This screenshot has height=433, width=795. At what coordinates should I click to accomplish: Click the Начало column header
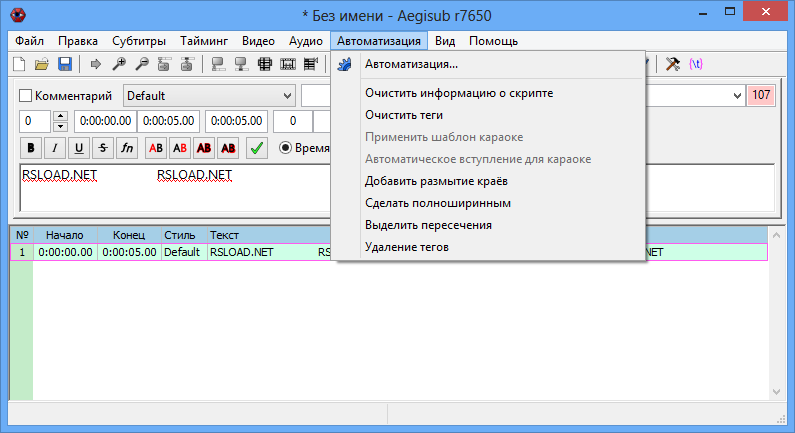point(65,235)
